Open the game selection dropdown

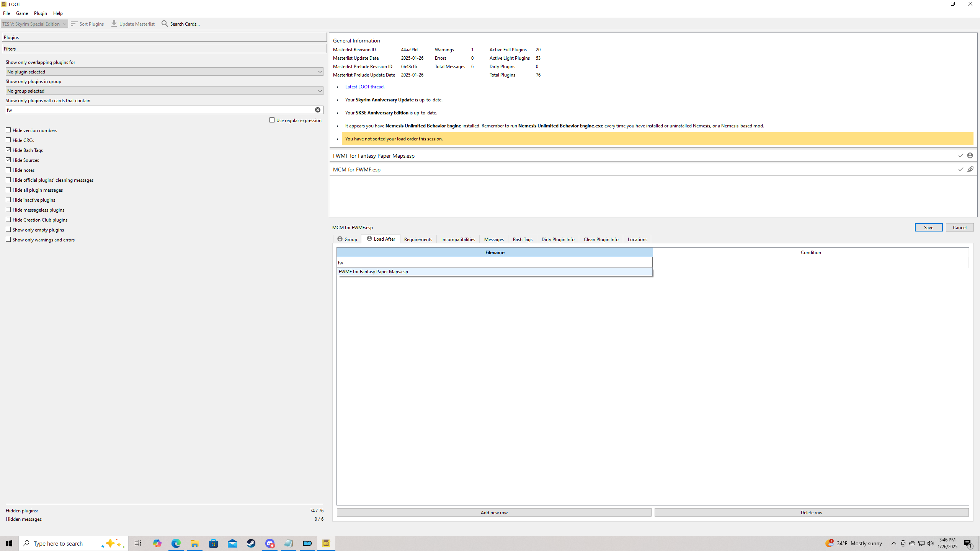34,24
